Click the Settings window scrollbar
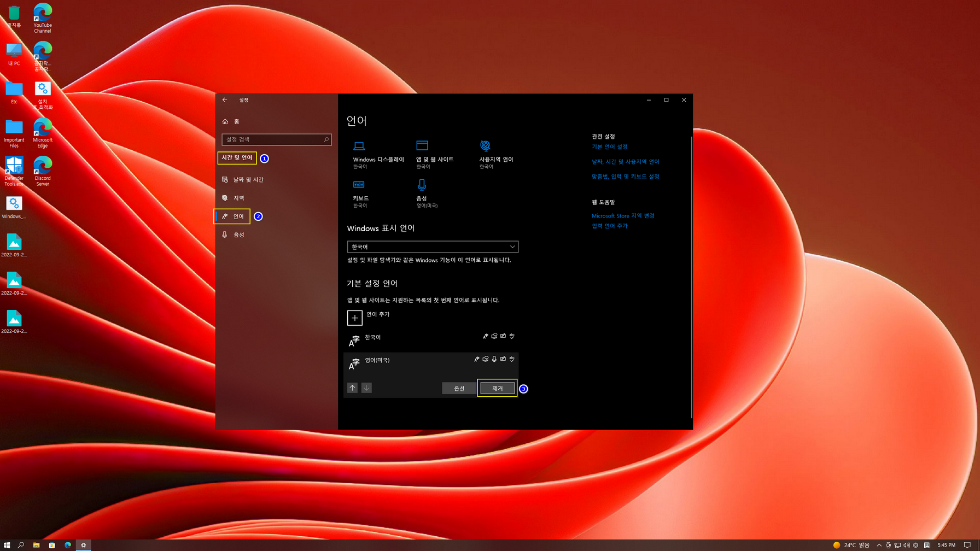 pyautogui.click(x=691, y=276)
